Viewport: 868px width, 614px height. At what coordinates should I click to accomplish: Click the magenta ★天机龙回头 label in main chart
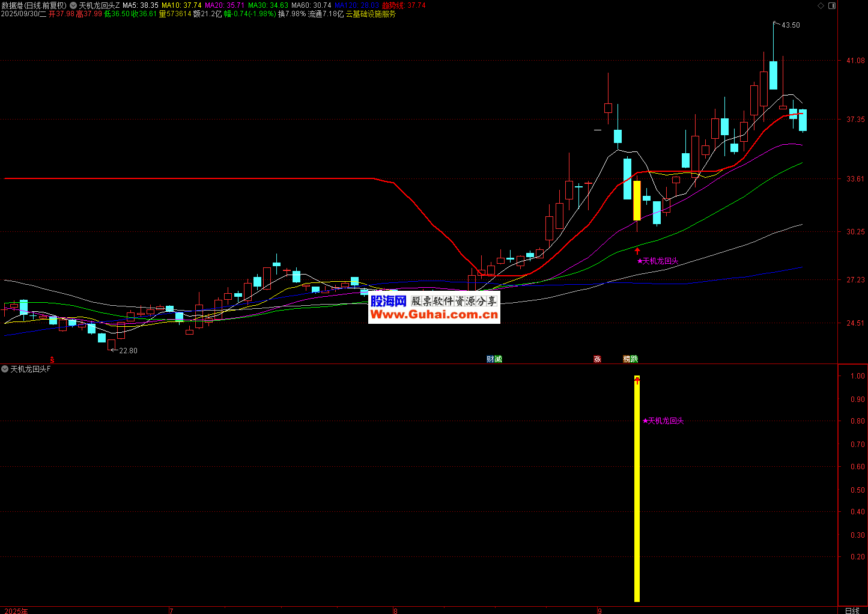click(658, 261)
